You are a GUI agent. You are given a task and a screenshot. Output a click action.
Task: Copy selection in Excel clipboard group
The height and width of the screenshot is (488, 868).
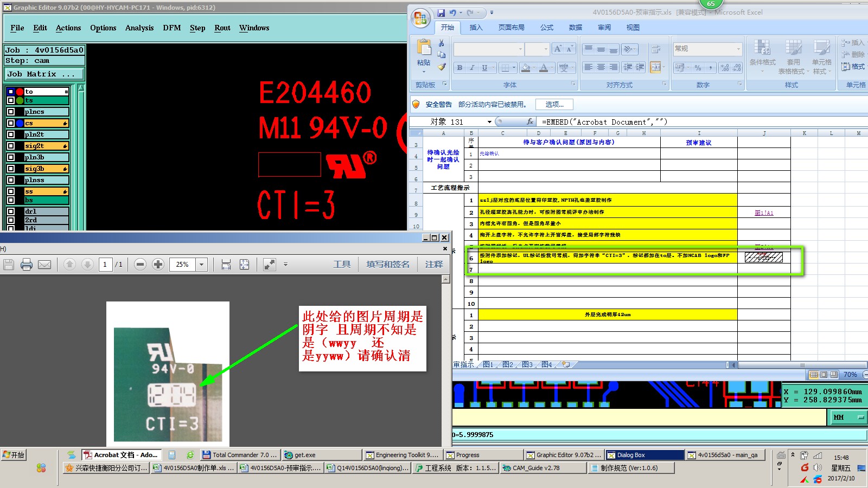(442, 55)
